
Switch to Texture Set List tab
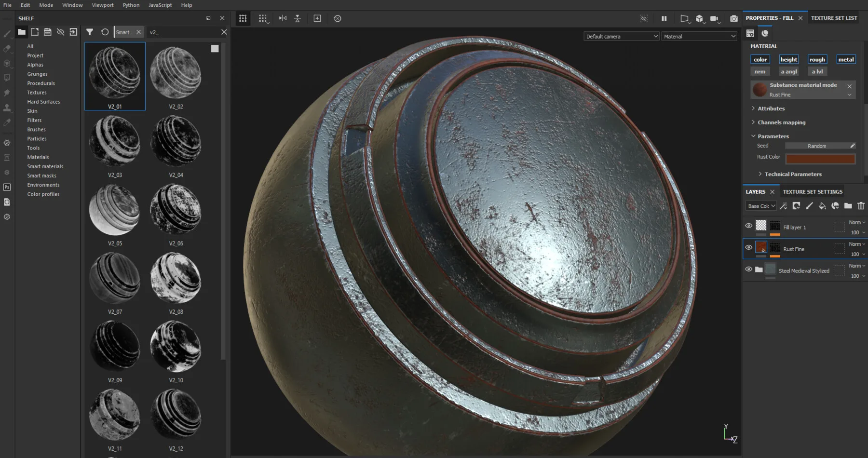[834, 18]
